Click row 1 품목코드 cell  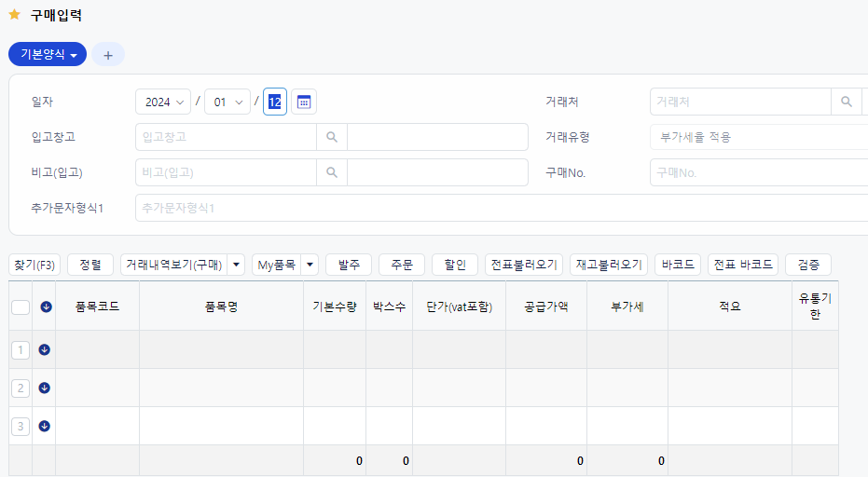coord(97,349)
